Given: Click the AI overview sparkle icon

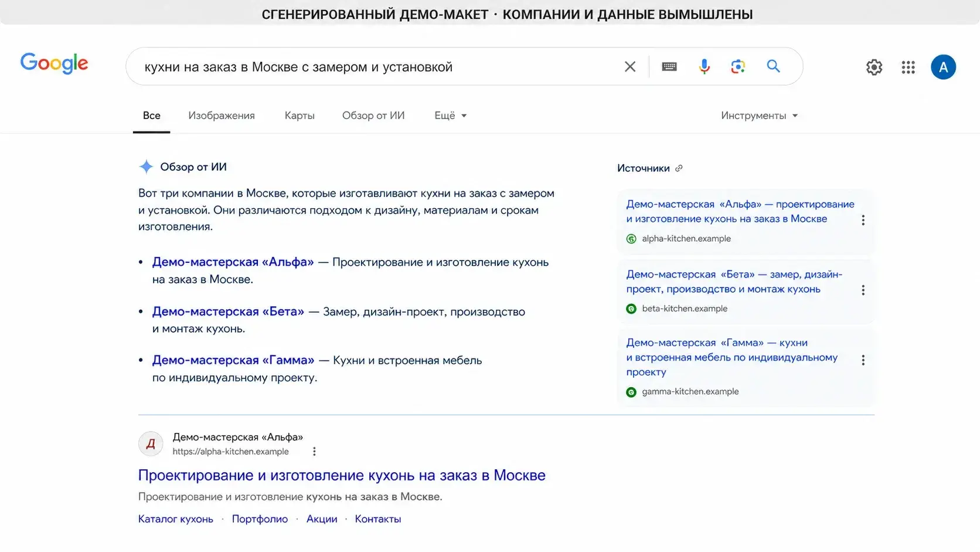Looking at the screenshot, I should (146, 167).
